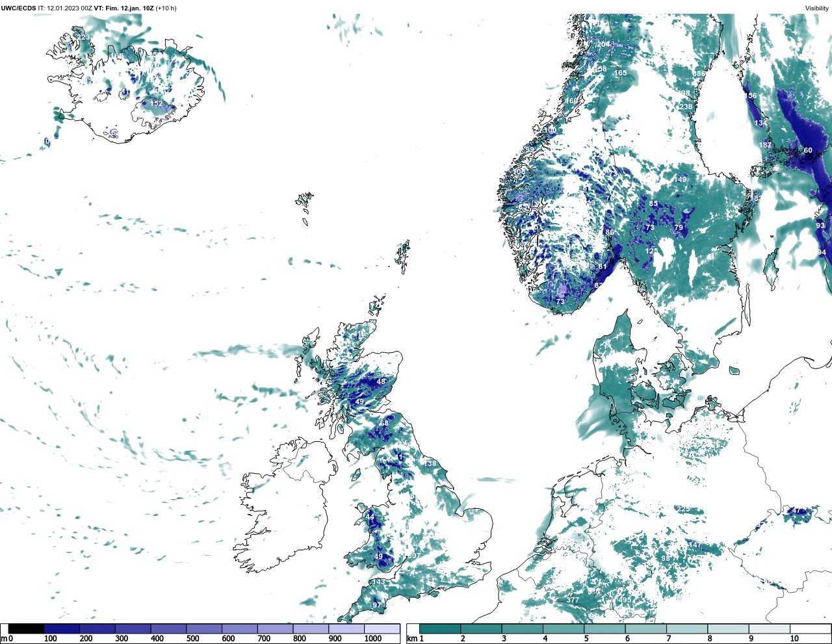Click value '79' over Sweden
Viewport: 832px width, 644px height.
click(679, 227)
